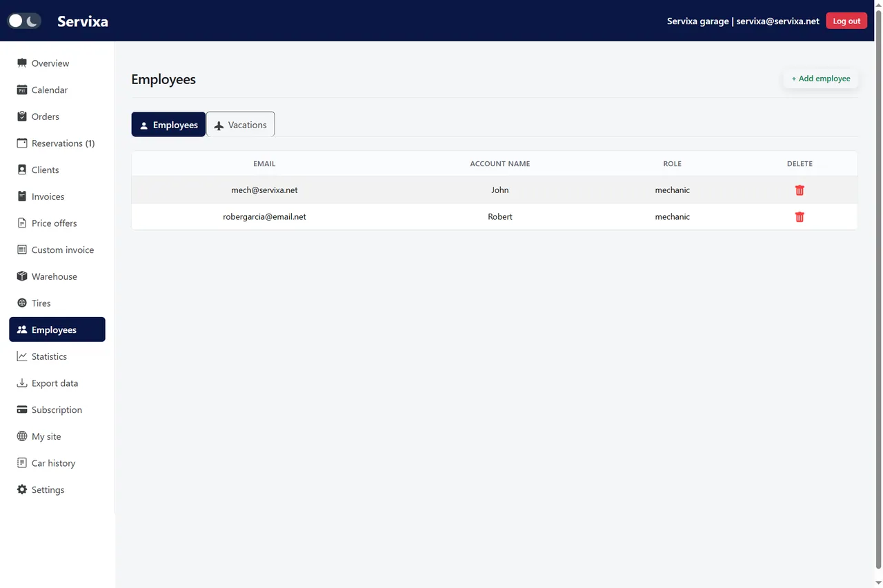This screenshot has height=588, width=883.
Task: Click the ROLE column header
Action: point(672,164)
